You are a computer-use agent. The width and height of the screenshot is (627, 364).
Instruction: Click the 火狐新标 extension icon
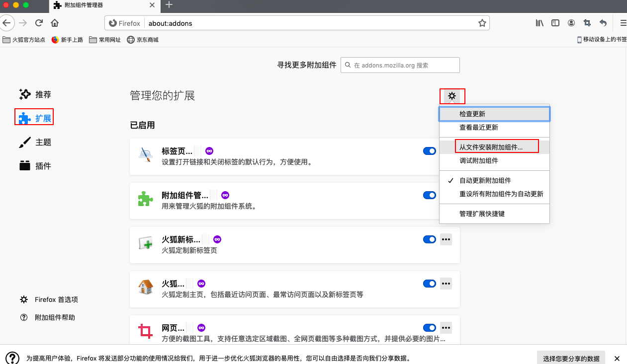pyautogui.click(x=146, y=243)
